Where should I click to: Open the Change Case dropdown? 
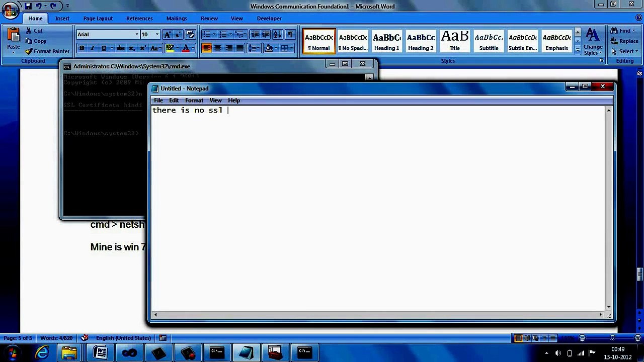pyautogui.click(x=155, y=48)
